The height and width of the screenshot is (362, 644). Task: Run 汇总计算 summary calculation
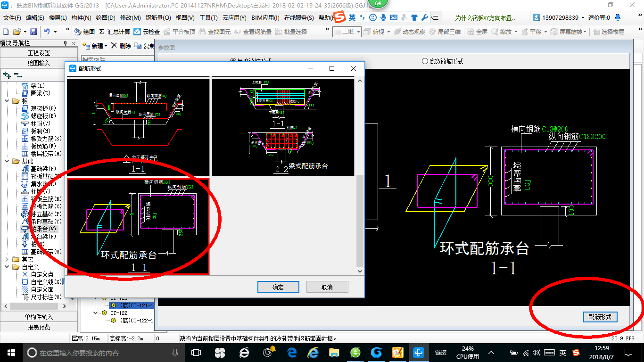click(x=115, y=32)
